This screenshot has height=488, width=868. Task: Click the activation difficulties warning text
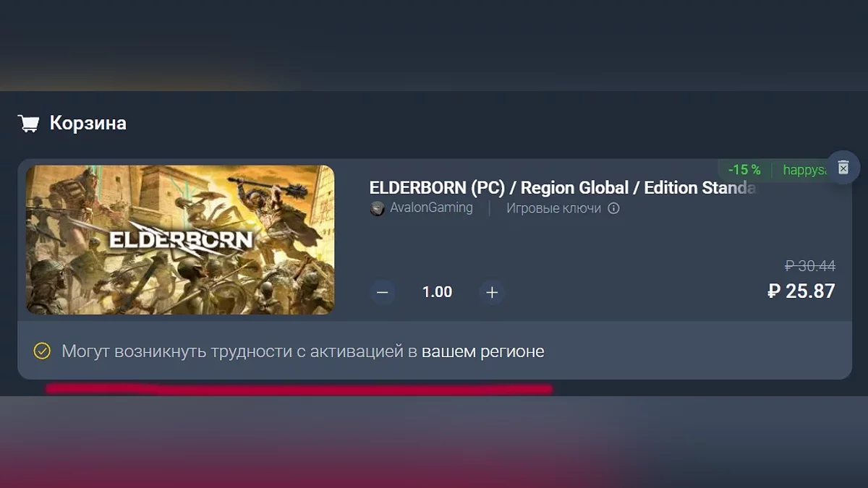click(302, 352)
